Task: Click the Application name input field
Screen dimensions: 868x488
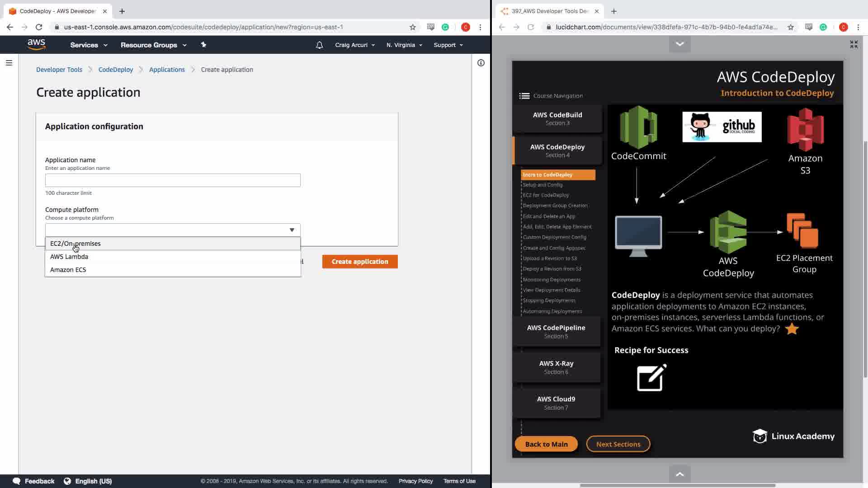Action: tap(173, 180)
